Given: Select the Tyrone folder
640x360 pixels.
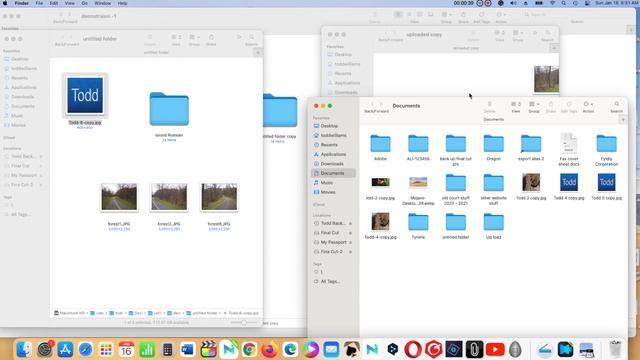Looking at the screenshot, I should point(418,222).
